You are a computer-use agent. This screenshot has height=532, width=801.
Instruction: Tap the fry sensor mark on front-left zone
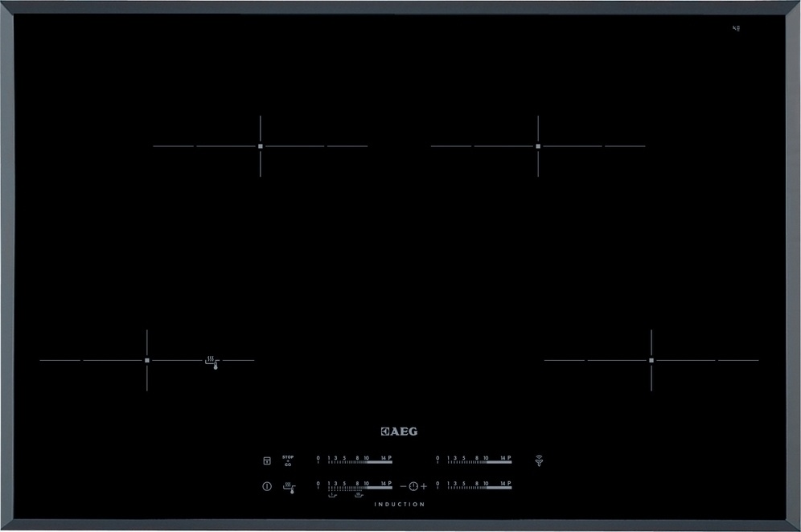tap(212, 362)
